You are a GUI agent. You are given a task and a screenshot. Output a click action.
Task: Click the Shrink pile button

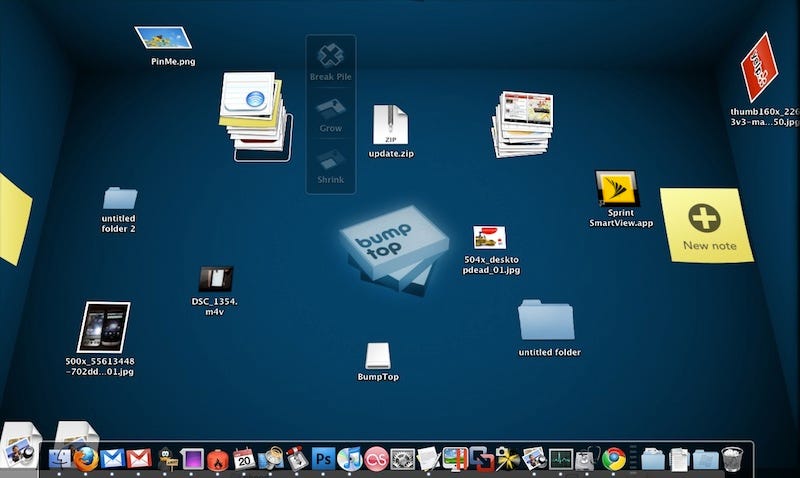(331, 166)
